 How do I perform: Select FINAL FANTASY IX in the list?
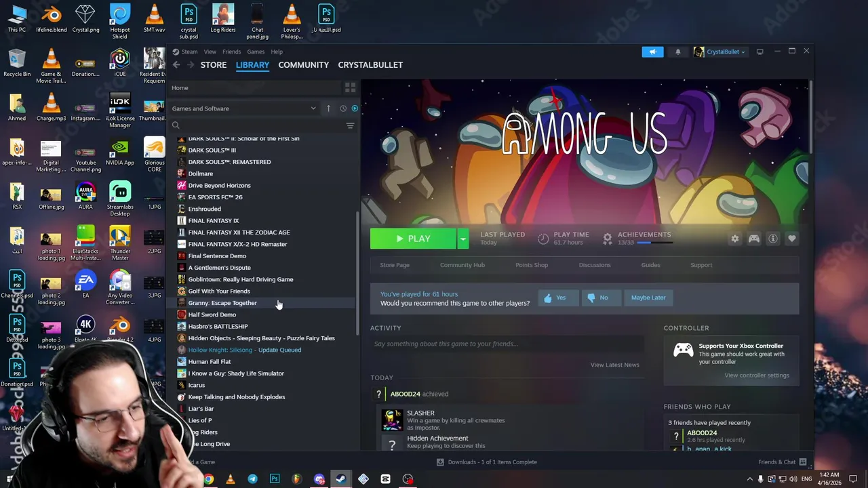click(x=213, y=221)
